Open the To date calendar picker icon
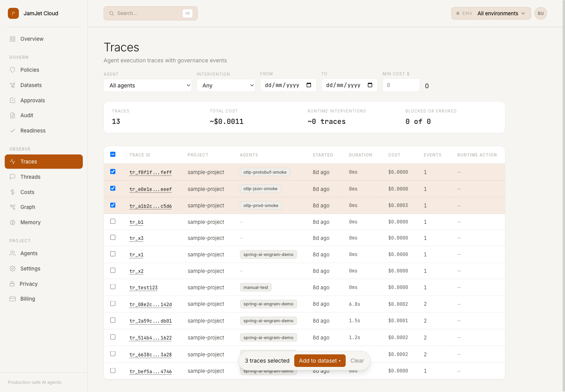Screen dimensions: 565x392 370,85
